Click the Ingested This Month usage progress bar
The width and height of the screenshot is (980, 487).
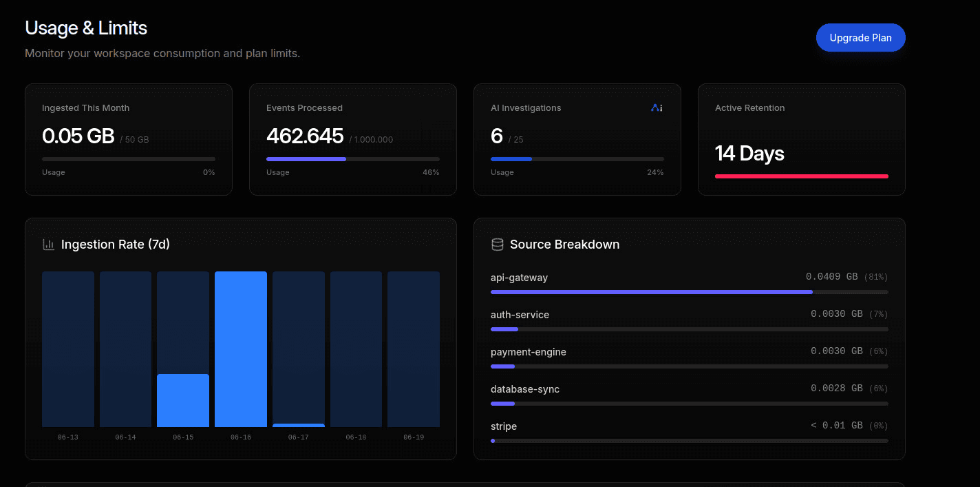(x=129, y=159)
